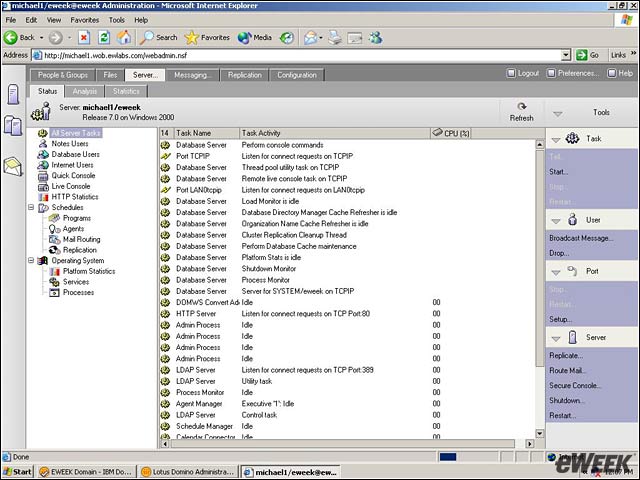Click the browser reload page icon
The width and height of the screenshot is (640, 480).
[x=104, y=38]
